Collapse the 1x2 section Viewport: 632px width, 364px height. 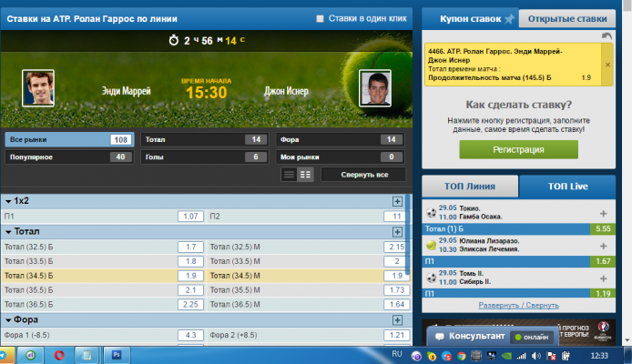(x=8, y=201)
